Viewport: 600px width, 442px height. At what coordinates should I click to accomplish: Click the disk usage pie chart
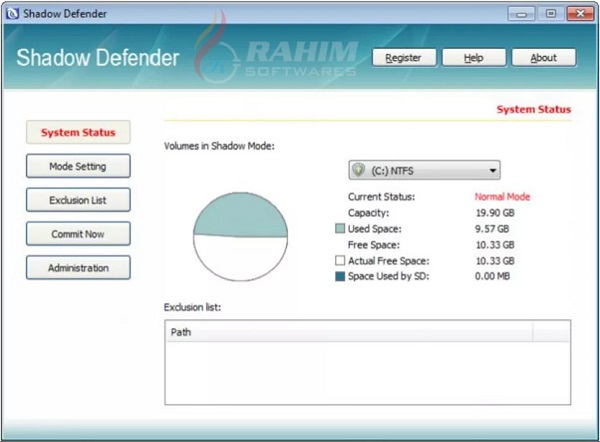[x=240, y=236]
